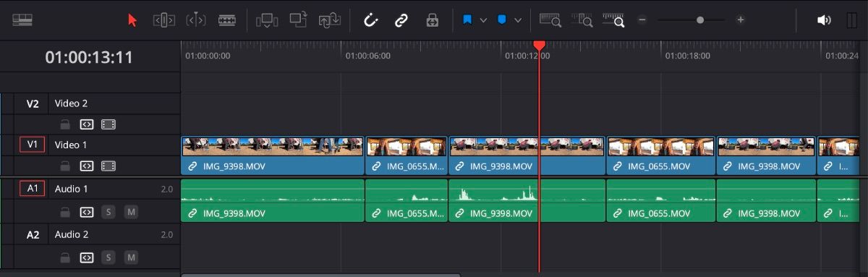Screen dimensions: 868x277
Task: Activate the Dynamic Trim Mode tool
Action: pos(196,20)
